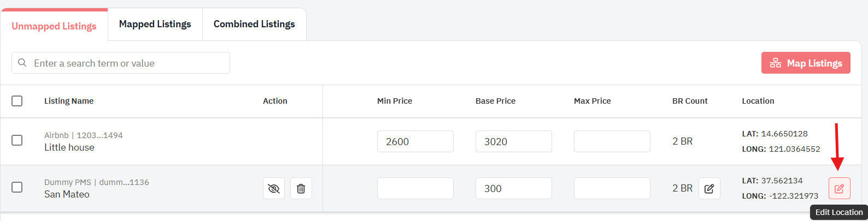Click the empty Max Price field for San Mateo
The height and width of the screenshot is (221, 868).
pyautogui.click(x=612, y=188)
